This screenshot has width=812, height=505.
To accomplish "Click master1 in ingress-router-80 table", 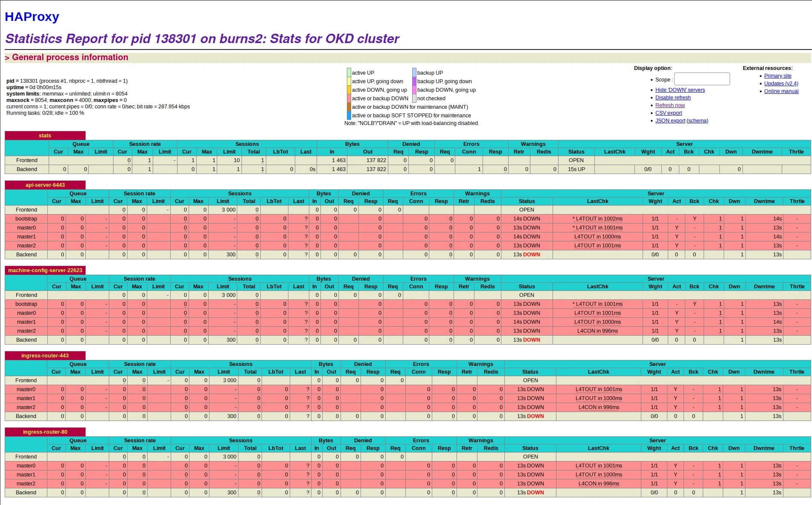I will (x=26, y=475).
